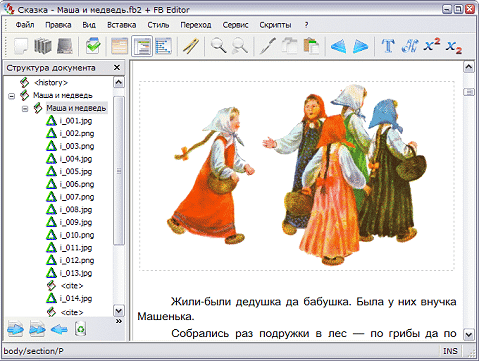Click the document scroll up arrow
Image resolution: width=479 pixels, height=361 pixels.
click(469, 67)
